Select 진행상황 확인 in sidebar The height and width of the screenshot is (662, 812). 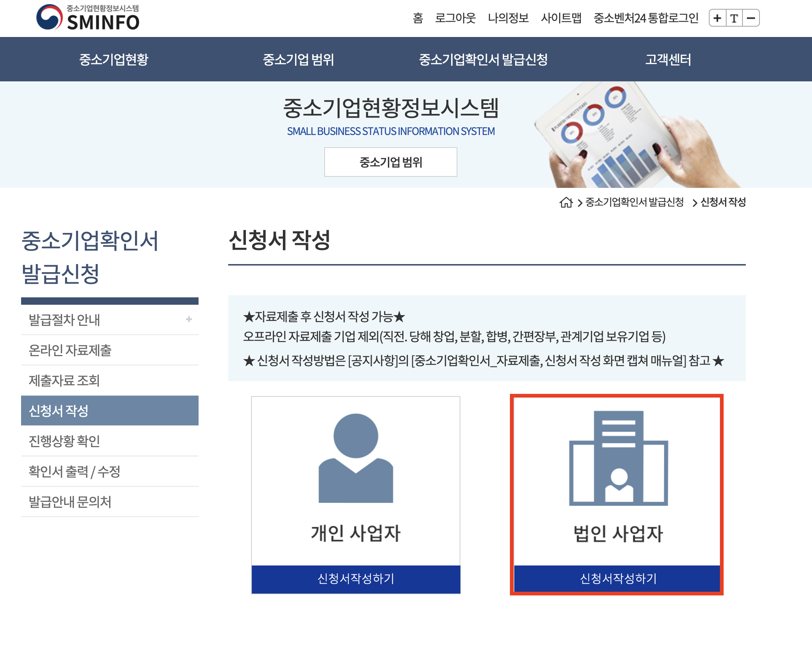click(x=64, y=441)
